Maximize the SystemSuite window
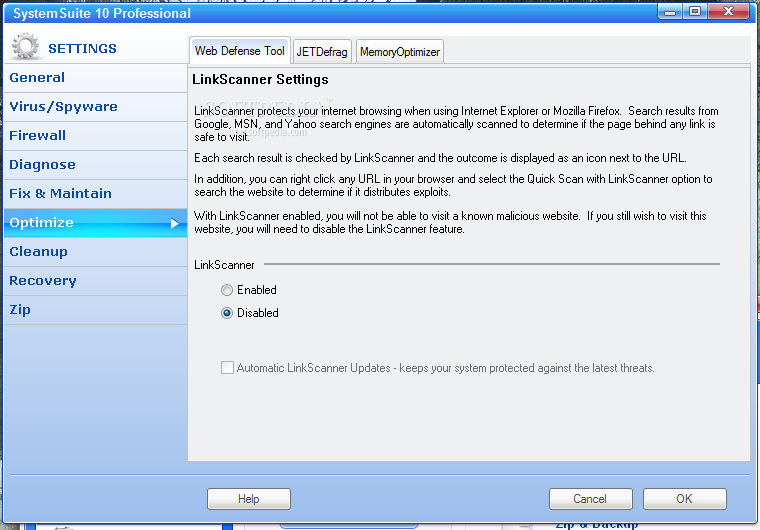 (695, 11)
